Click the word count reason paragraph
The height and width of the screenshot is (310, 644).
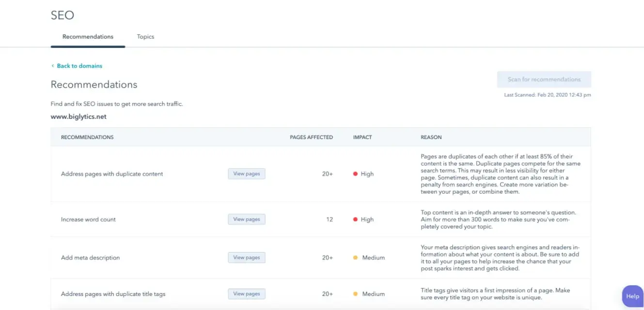(x=499, y=219)
